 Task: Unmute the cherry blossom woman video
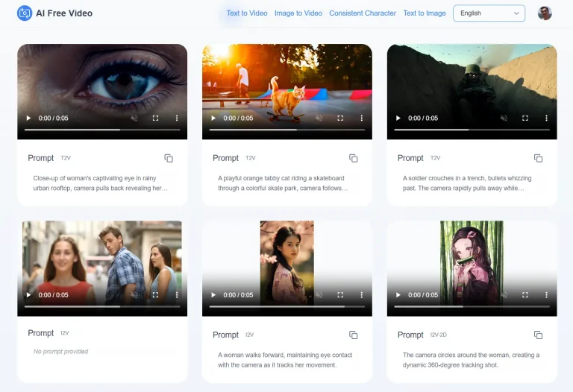point(319,294)
